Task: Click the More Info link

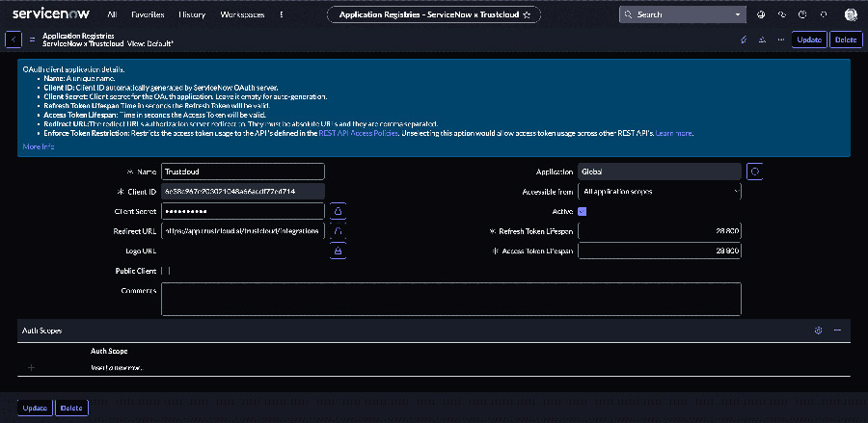Action: pyautogui.click(x=39, y=146)
